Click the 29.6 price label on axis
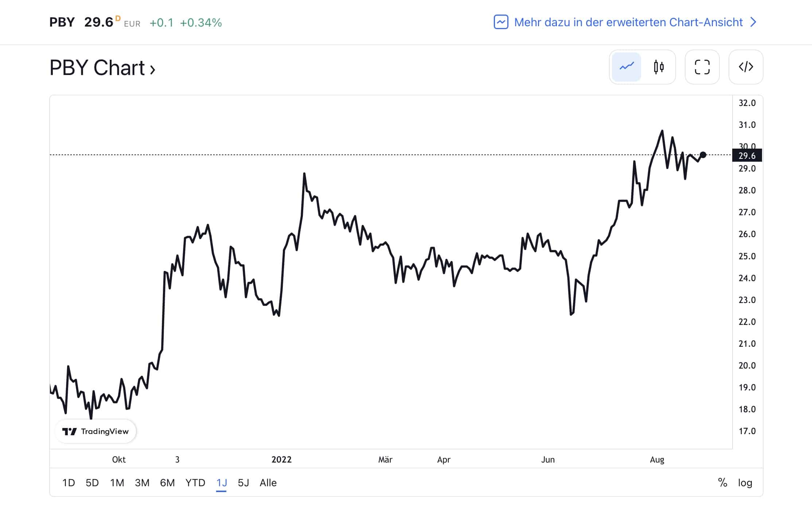This screenshot has height=507, width=812. point(747,156)
